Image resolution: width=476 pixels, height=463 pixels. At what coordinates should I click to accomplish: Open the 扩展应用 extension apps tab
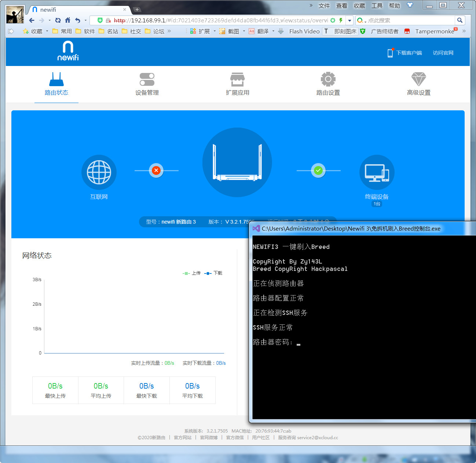238,84
